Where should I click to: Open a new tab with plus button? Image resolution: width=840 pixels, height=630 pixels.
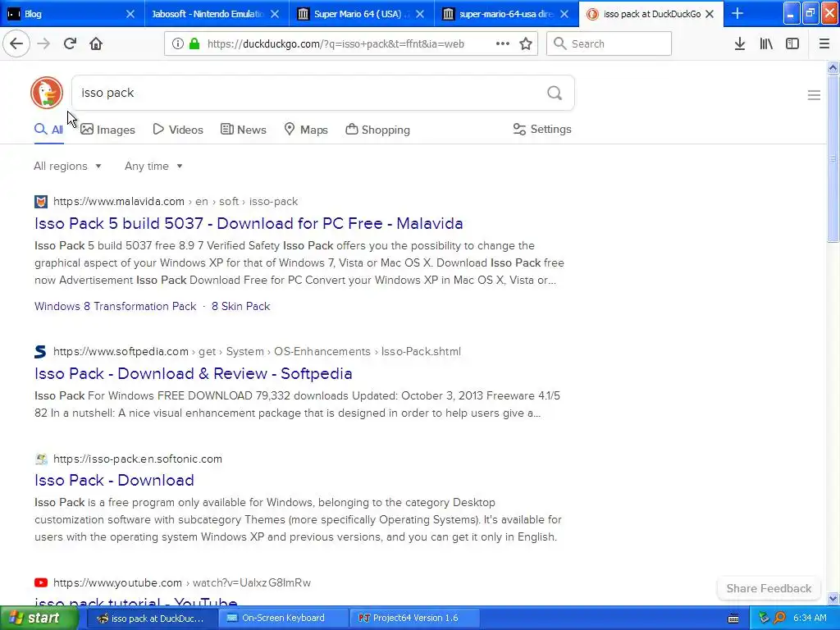(737, 13)
